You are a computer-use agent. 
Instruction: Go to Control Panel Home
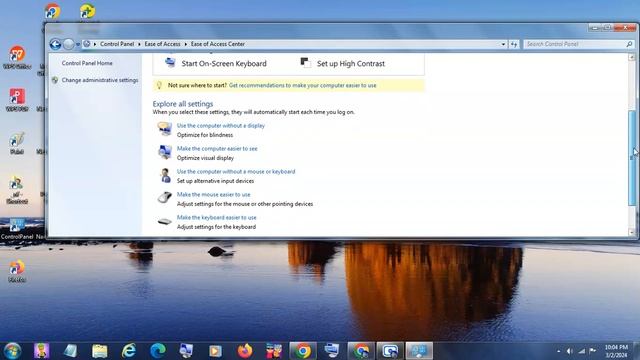pos(87,63)
